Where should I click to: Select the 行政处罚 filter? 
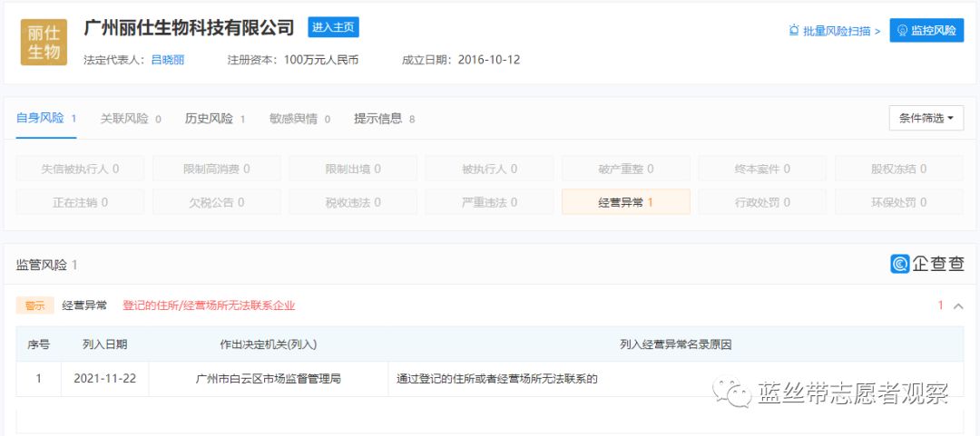[762, 202]
